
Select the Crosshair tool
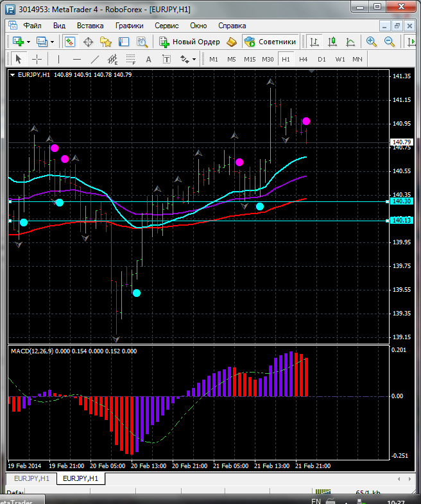[x=37, y=59]
